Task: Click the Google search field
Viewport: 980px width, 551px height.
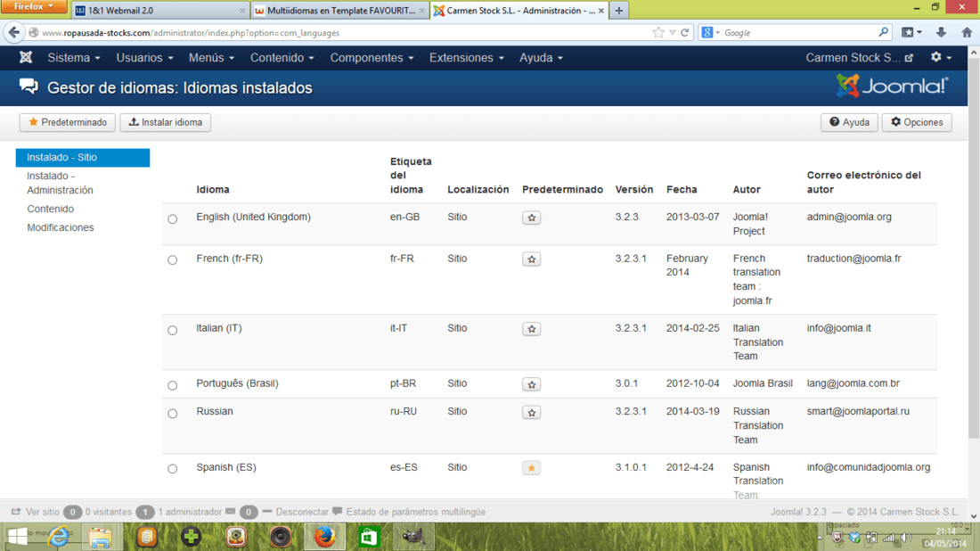Action: point(800,32)
